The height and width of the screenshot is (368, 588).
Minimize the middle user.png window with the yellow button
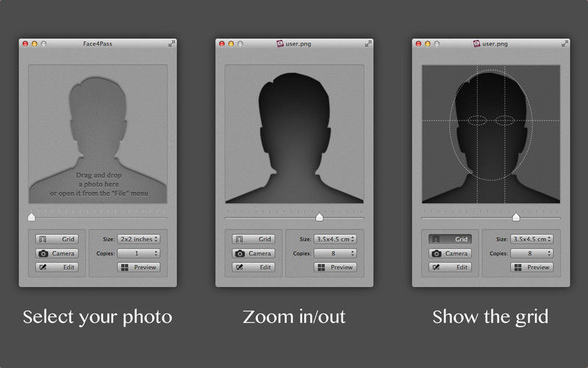click(x=231, y=43)
